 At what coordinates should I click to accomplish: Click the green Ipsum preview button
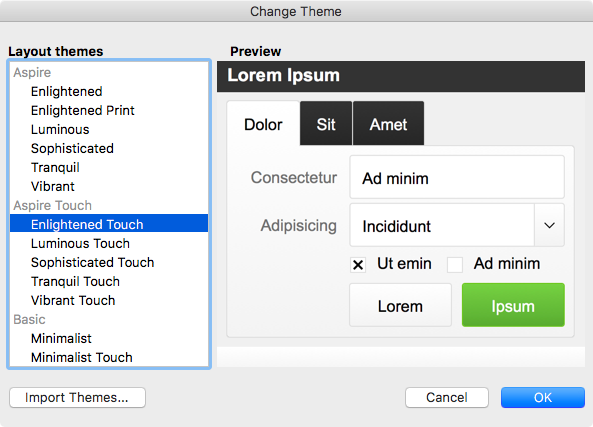click(x=513, y=305)
